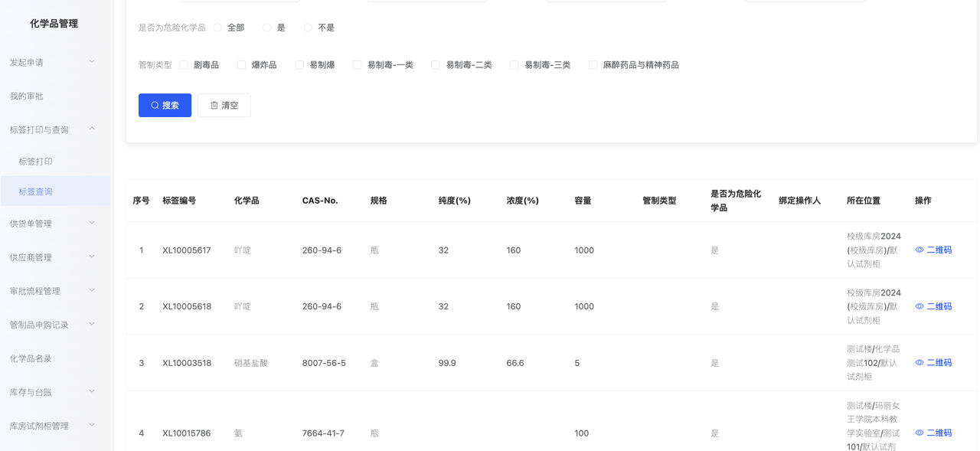Click magnifier icon in 搜索 button
Viewport: 980px width, 451px height.
coord(155,106)
